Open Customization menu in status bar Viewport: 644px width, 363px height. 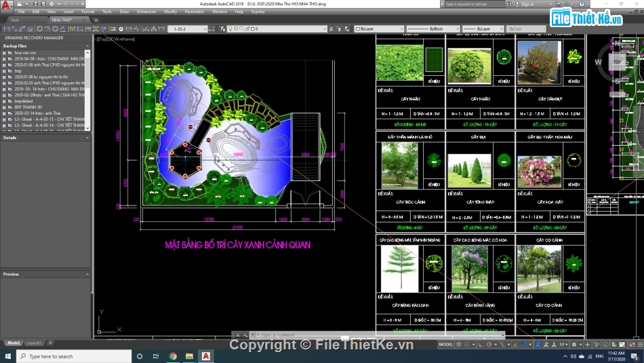[x=641, y=345]
